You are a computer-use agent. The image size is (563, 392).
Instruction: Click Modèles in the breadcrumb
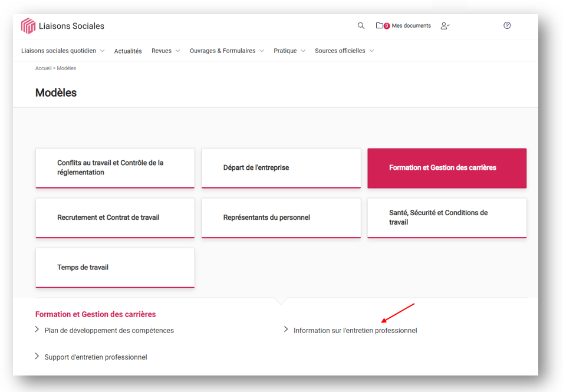click(67, 68)
